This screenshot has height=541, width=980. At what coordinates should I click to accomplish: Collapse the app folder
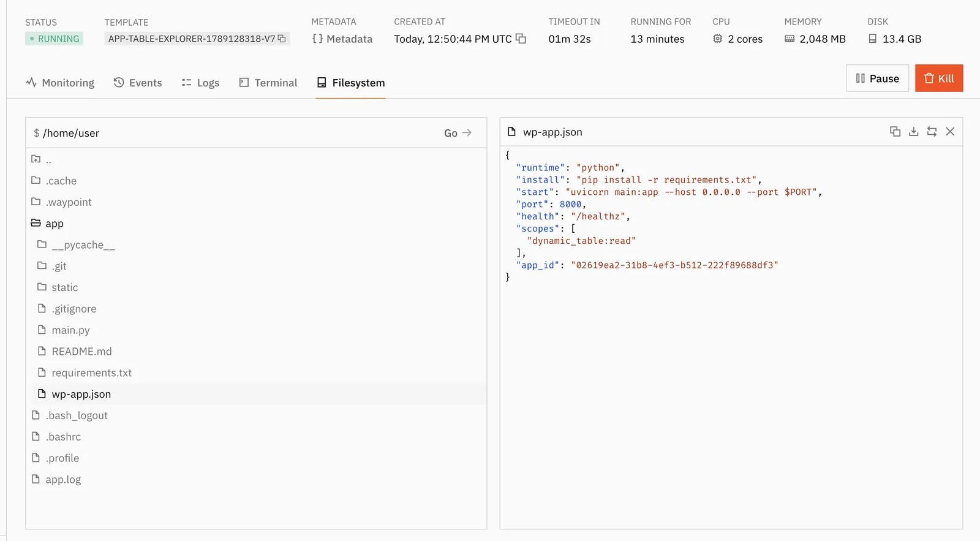click(x=256, y=224)
